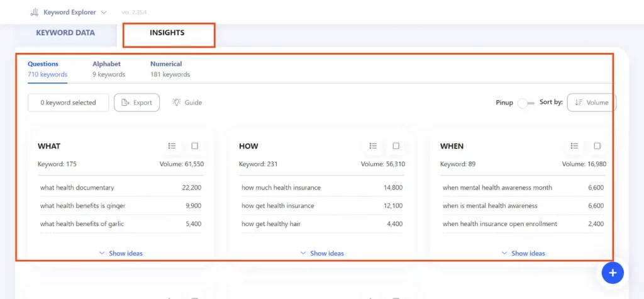Image resolution: width=644 pixels, height=299 pixels.
Task: Toggle the Pinup switch
Action: 526,103
